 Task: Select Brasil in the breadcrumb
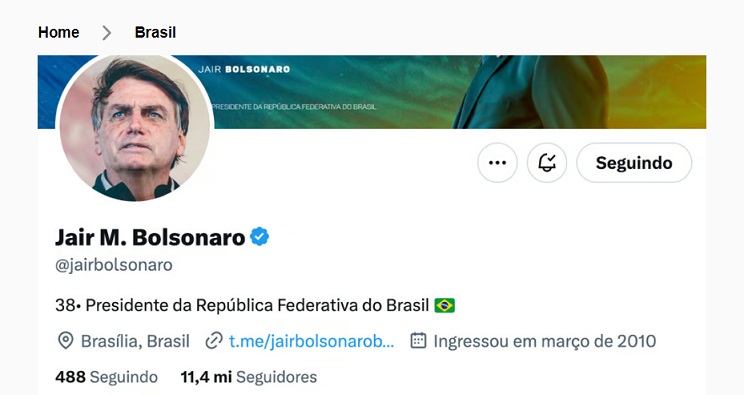click(x=155, y=32)
